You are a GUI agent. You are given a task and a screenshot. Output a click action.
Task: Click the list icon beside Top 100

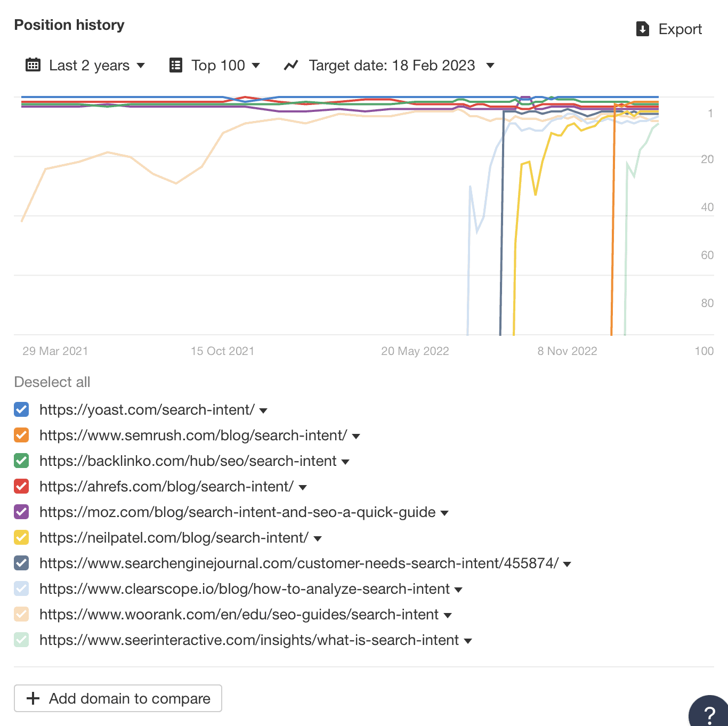[176, 65]
